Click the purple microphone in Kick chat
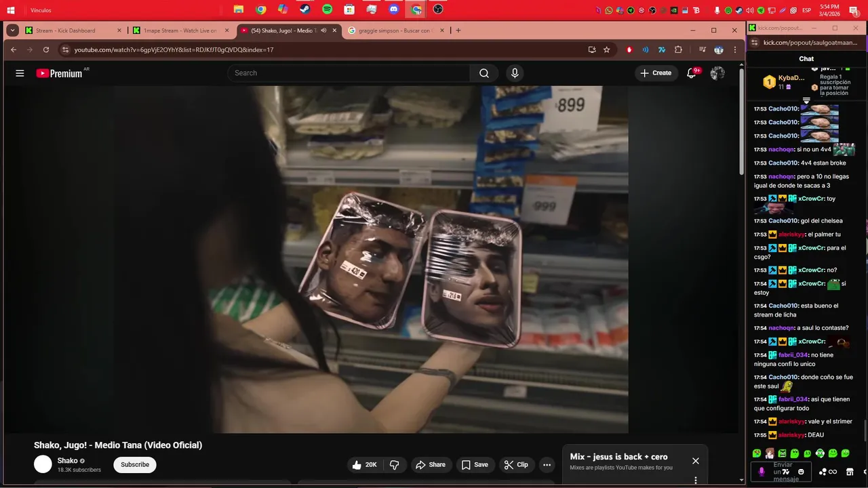Screen dimensions: 868x488 click(762, 472)
